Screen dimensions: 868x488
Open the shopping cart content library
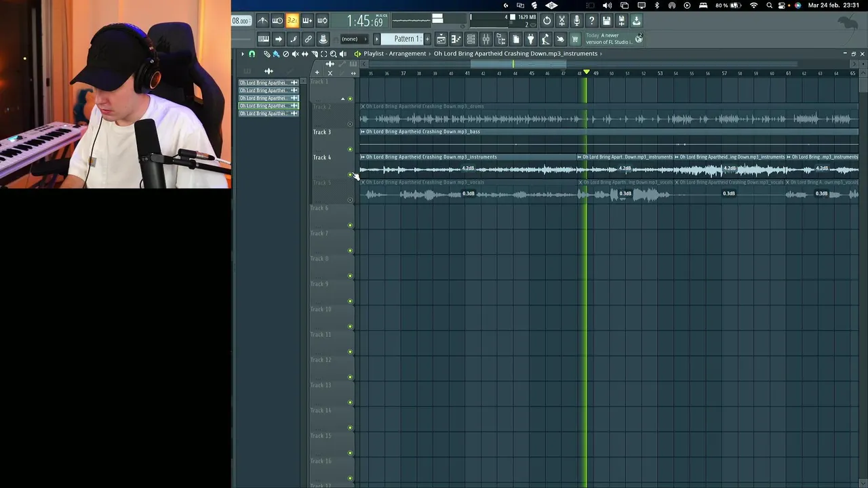tap(575, 39)
